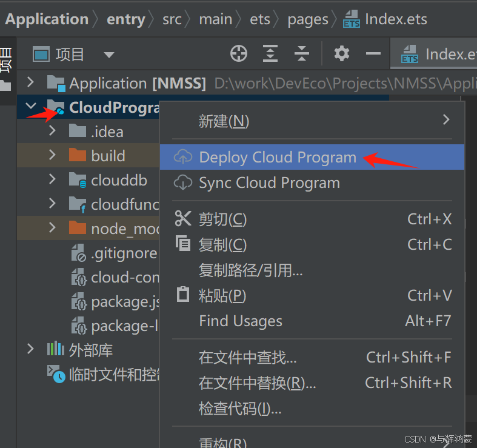
Task: Choose Sync Cloud Program from context menu
Action: 312,182
